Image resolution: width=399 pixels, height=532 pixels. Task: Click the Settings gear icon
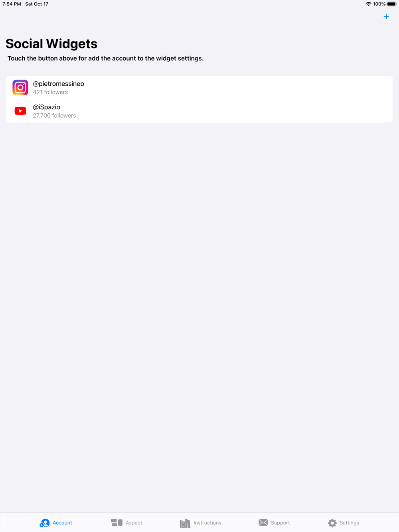pyautogui.click(x=332, y=523)
